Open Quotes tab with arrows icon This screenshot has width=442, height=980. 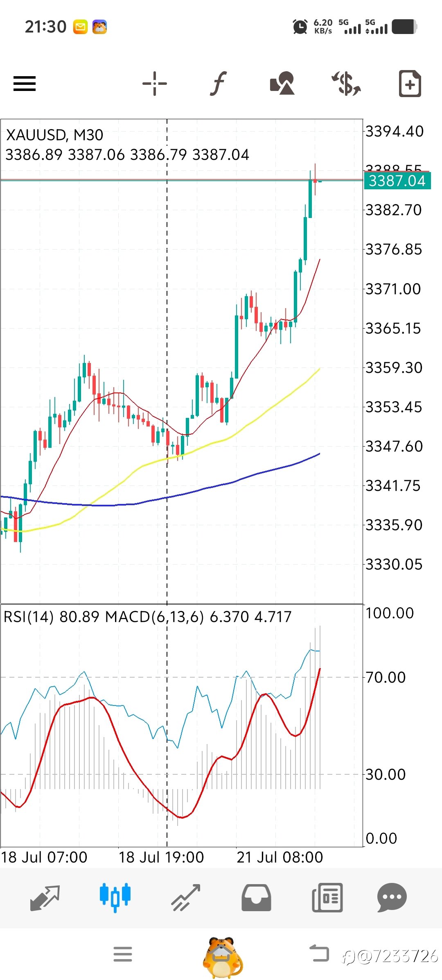pyautogui.click(x=45, y=898)
